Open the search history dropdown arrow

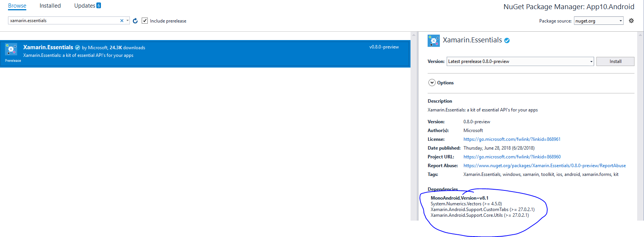tap(128, 21)
